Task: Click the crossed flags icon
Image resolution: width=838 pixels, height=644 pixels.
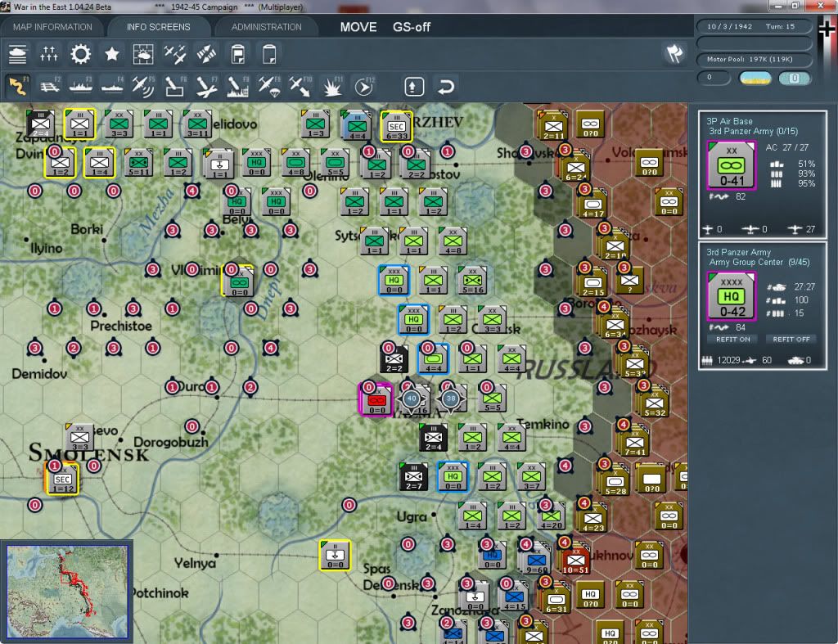Action: point(674,53)
